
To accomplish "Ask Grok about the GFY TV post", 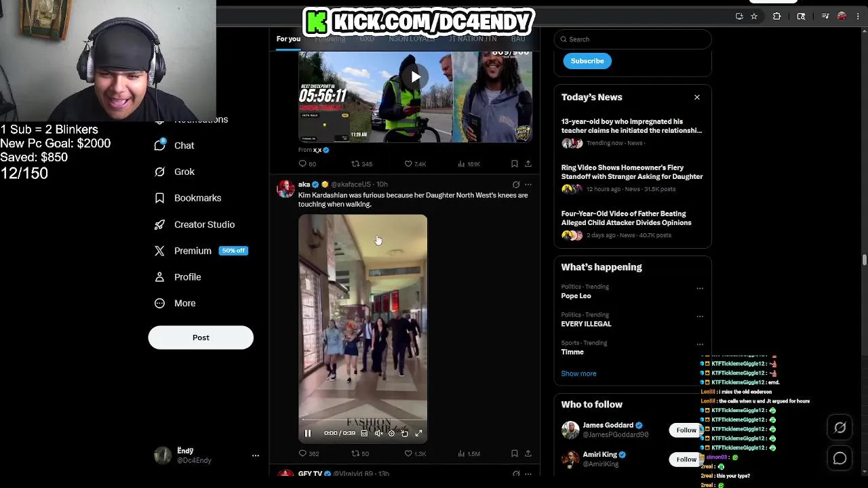I will pyautogui.click(x=516, y=474).
